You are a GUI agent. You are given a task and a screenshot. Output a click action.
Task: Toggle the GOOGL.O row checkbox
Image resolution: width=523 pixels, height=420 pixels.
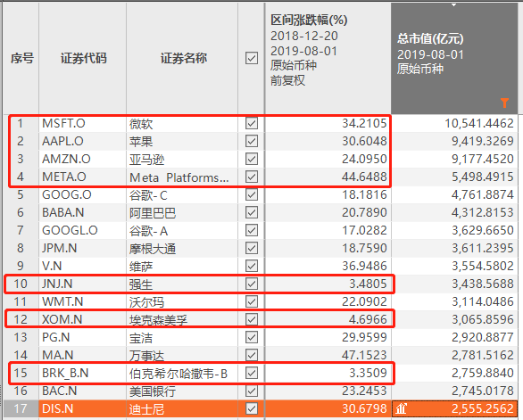pos(252,230)
